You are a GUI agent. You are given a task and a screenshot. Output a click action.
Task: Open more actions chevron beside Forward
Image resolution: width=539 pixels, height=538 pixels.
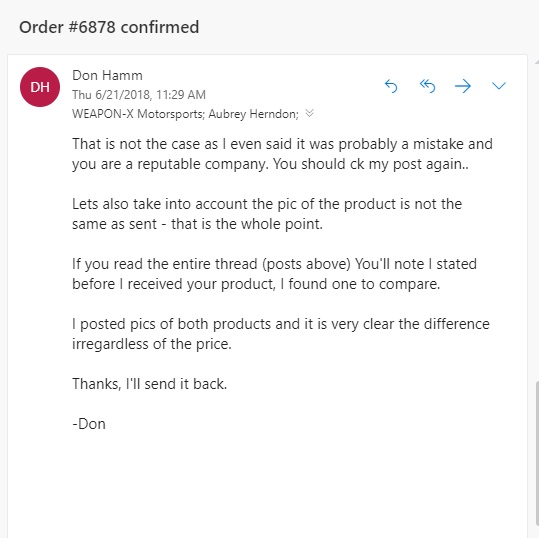(499, 86)
